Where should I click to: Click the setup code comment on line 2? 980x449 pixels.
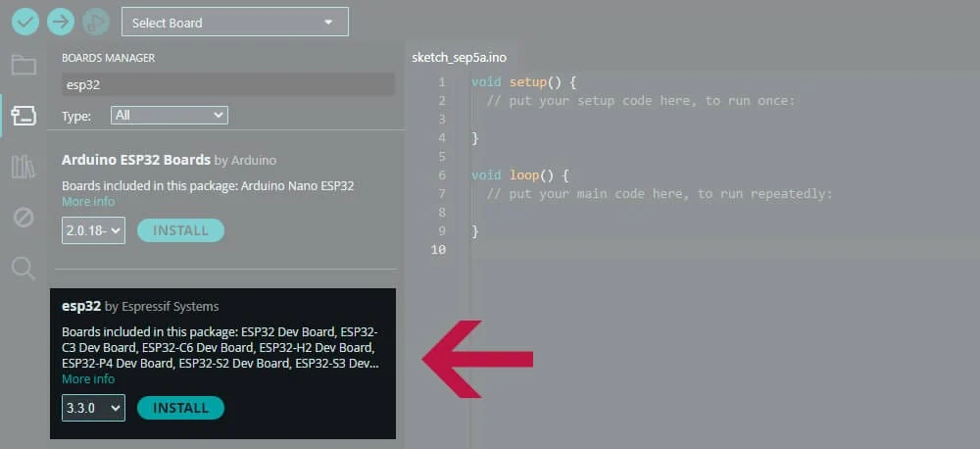[641, 100]
